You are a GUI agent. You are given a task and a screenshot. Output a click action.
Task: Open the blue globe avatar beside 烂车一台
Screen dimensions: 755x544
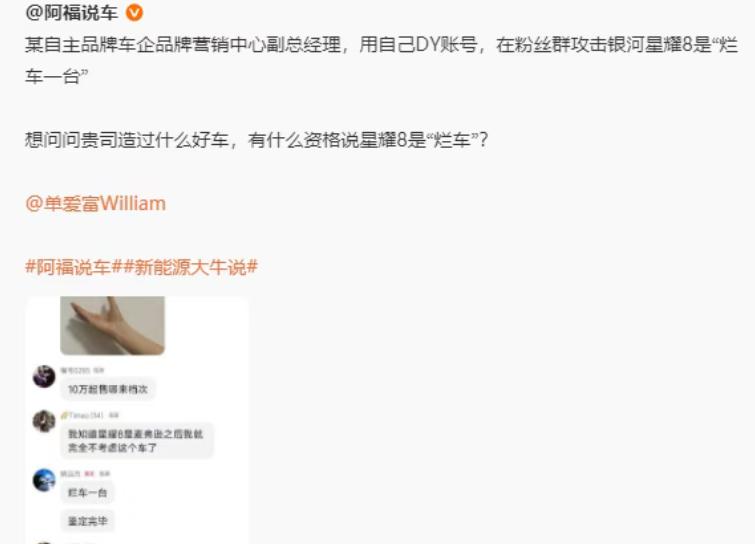[x=44, y=480]
